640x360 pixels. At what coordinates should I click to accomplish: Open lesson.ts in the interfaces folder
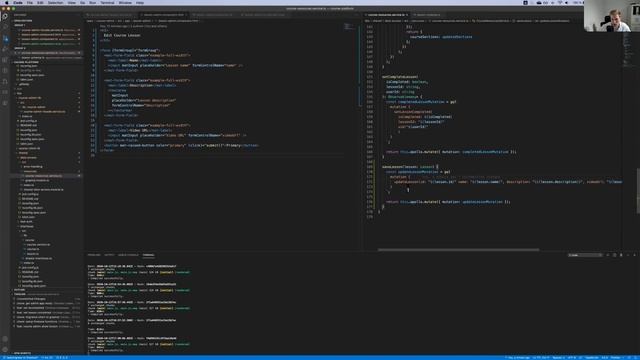[33, 253]
